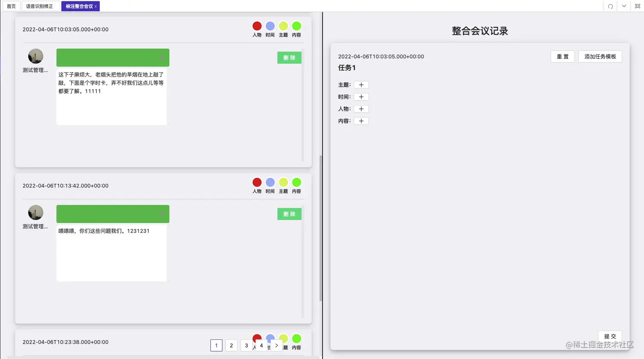644x359 pixels.
Task: Add an entry with 时间 plus icon
Action: pos(361,97)
